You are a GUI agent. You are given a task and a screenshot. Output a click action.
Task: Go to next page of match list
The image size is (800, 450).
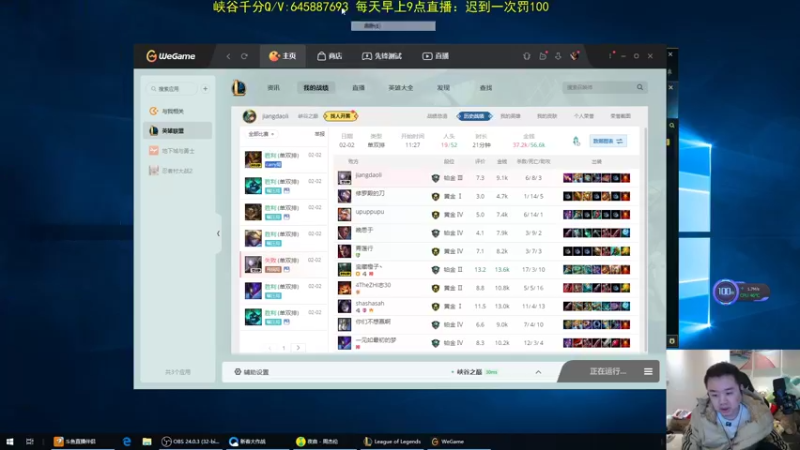click(298, 348)
